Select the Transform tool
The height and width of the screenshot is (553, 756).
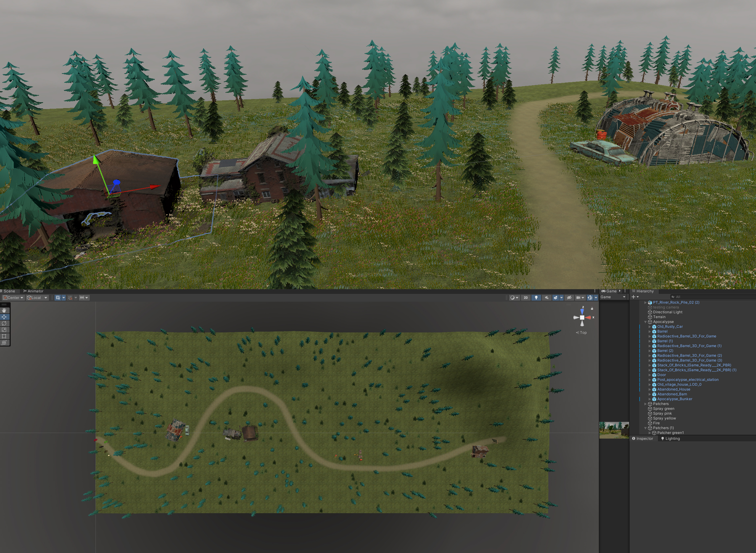click(x=4, y=342)
